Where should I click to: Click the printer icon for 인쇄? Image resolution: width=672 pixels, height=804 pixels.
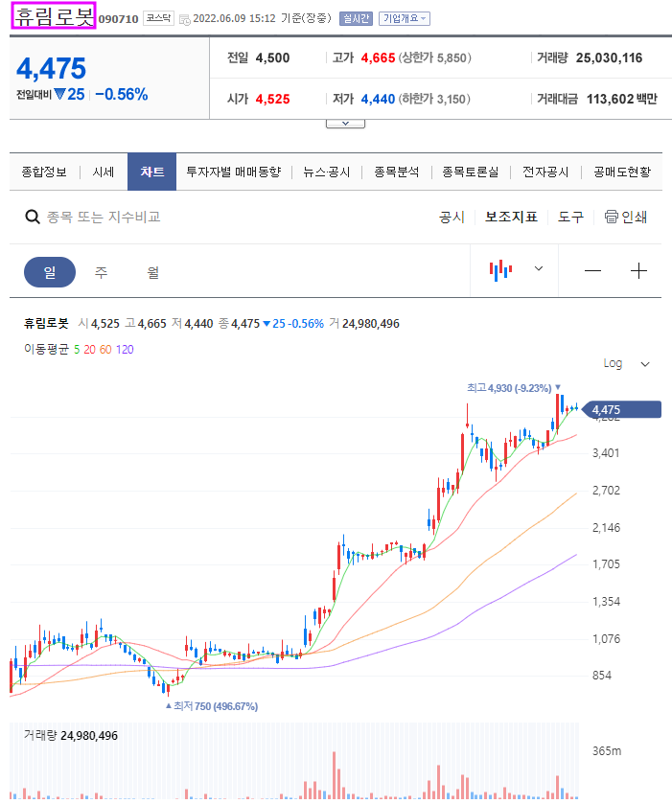coord(611,217)
